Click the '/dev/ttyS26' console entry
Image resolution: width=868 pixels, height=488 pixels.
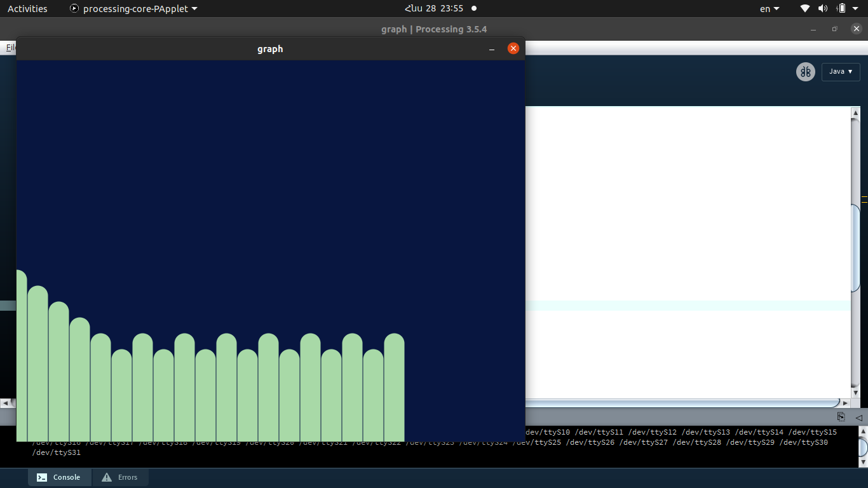pos(590,442)
